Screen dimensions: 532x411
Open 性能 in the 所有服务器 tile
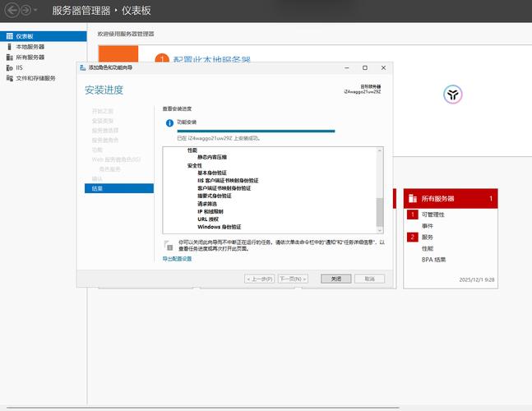428,248
